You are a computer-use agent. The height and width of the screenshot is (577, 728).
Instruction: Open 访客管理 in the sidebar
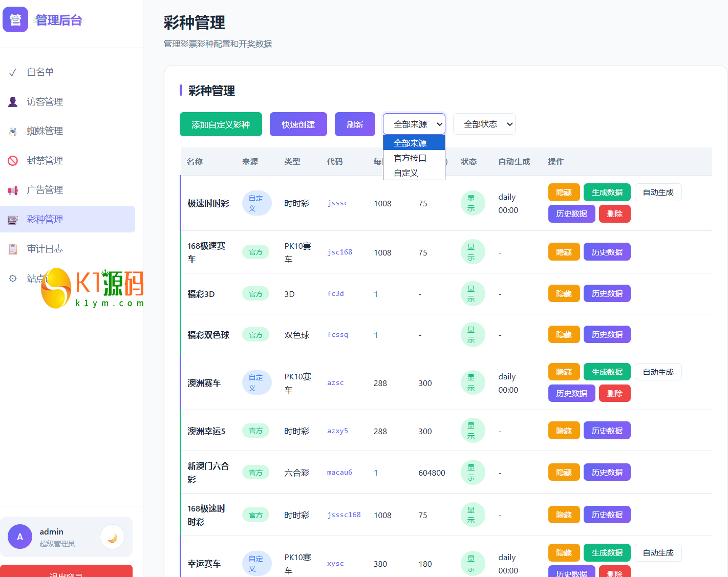[x=68, y=102]
